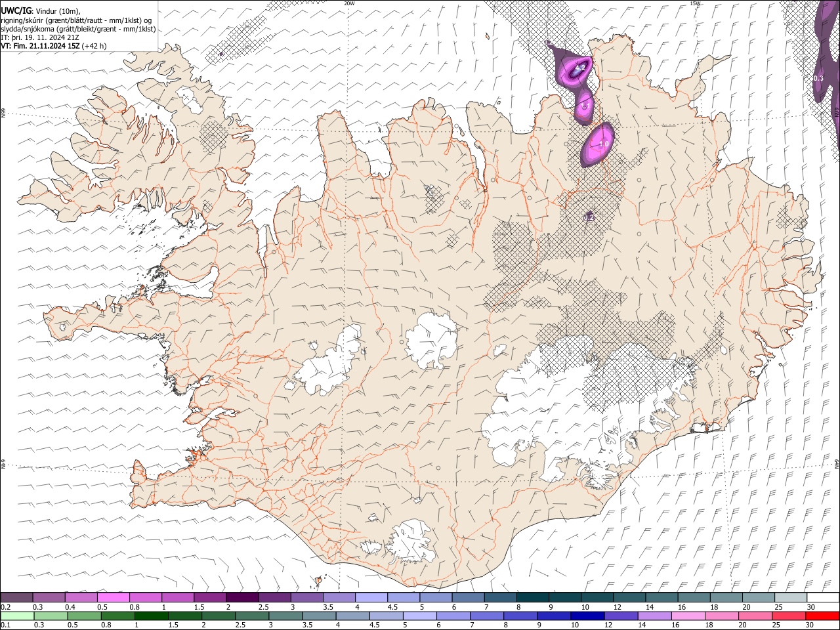Click the 'UWC/IG: Vindur (10m),' title text
This screenshot has height=630, width=840.
coord(41,10)
